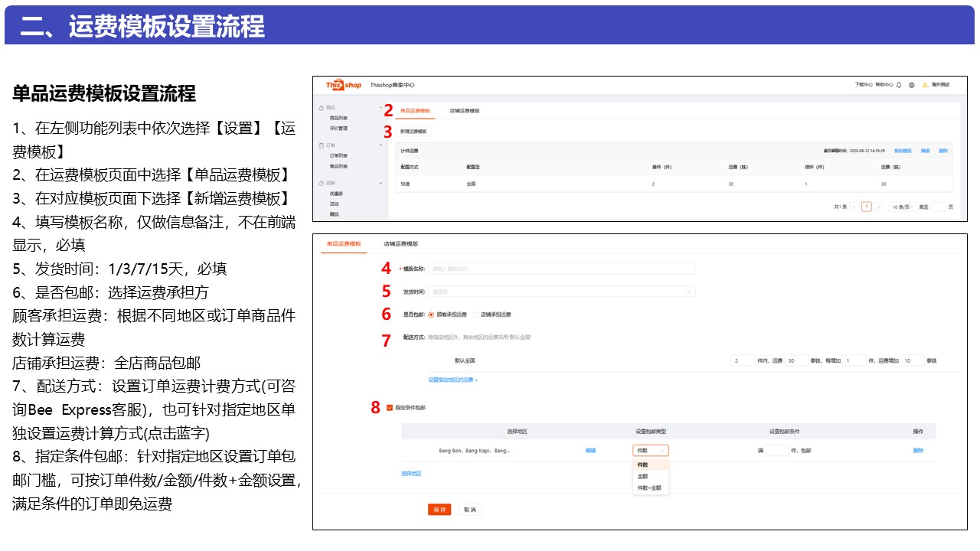Open 优惠券 in the sidebar

(x=336, y=194)
